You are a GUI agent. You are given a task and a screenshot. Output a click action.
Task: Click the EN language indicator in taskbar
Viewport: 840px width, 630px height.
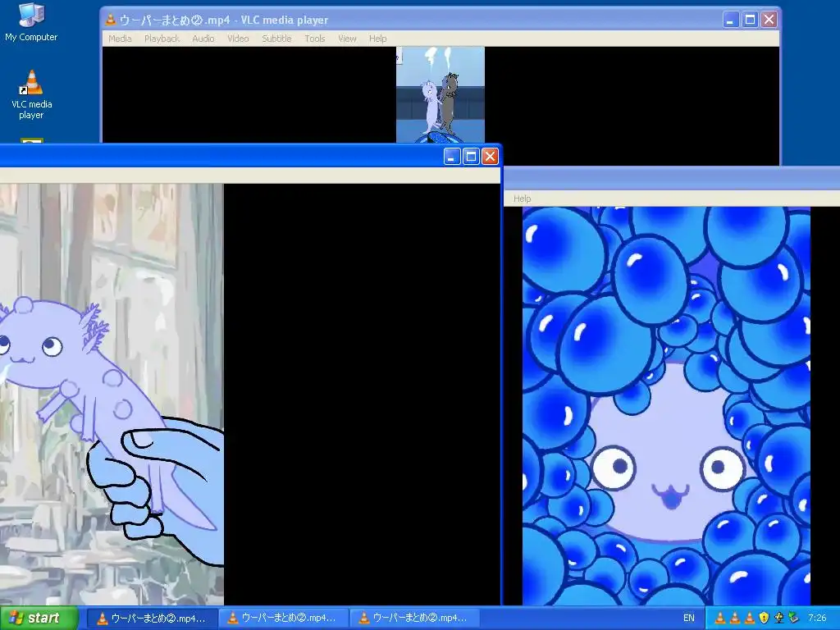click(x=689, y=619)
